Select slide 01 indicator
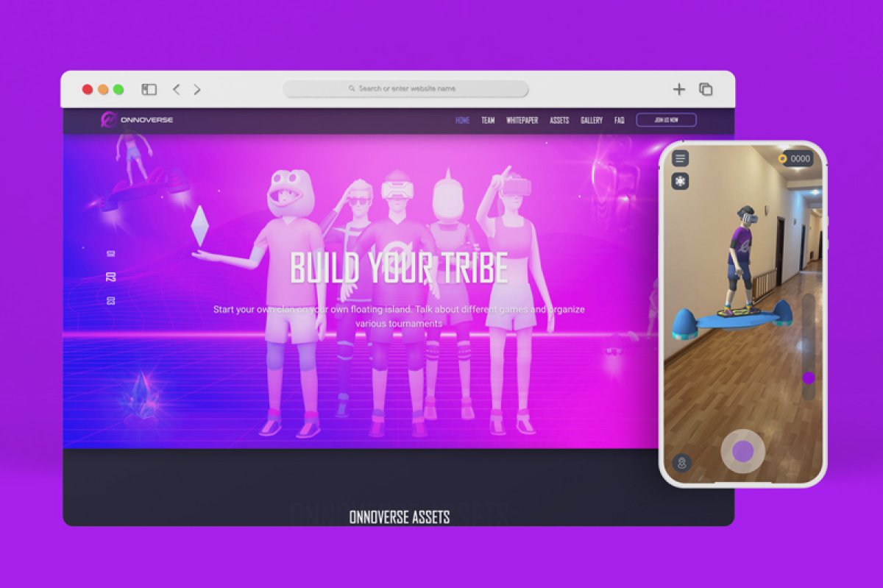The width and height of the screenshot is (883, 588). pyautogui.click(x=111, y=254)
